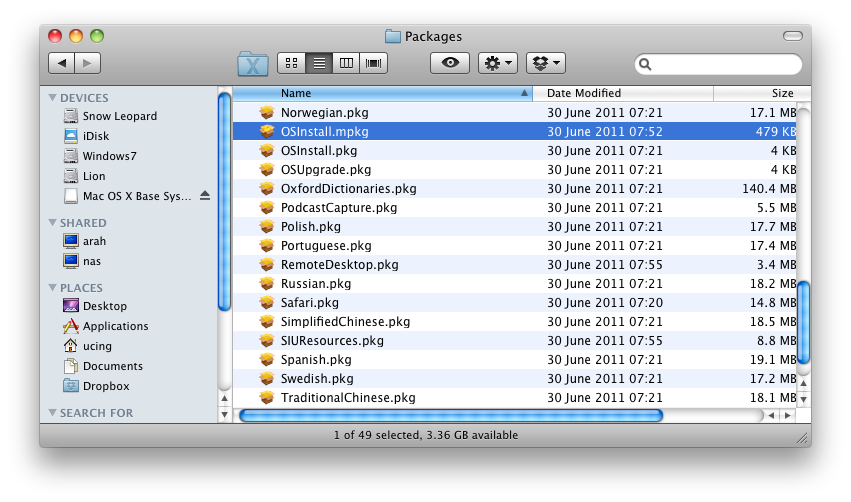The image size is (851, 502).
Task: Click the RemoteDesktop.pkg package icon
Action: [266, 264]
